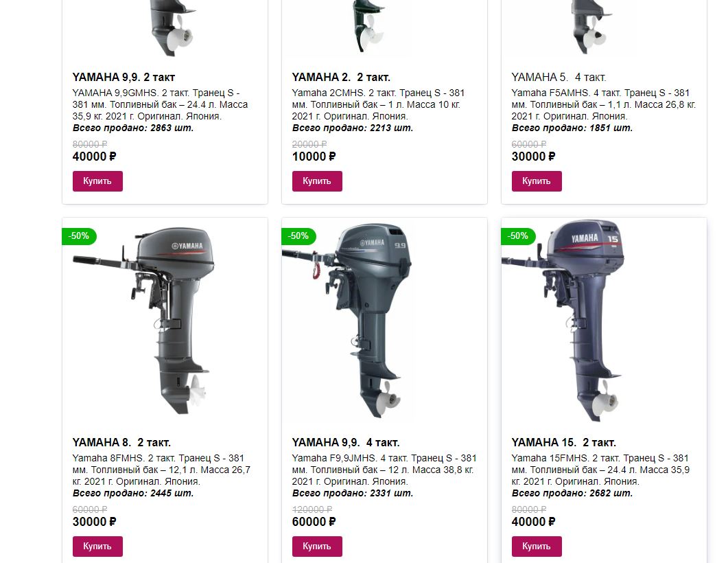Buy the YAMAHA 9,9 4-stroke motor
Viewport: 728px width, 563px height.
317,547
